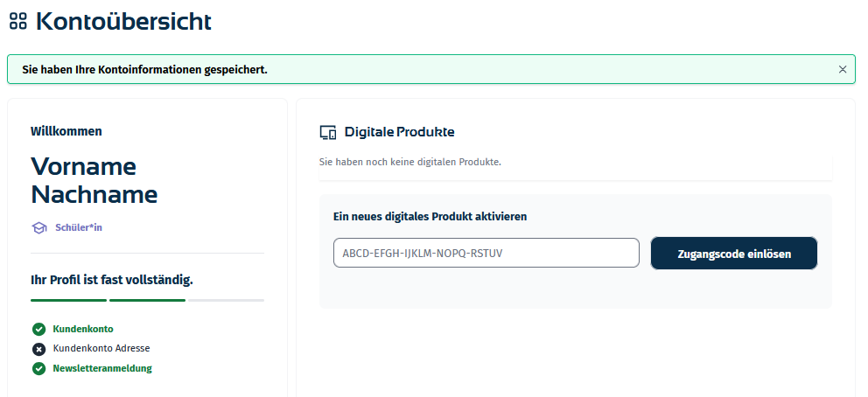Open the Kundenkonto profile step
This screenshot has height=397, width=868.
point(82,330)
